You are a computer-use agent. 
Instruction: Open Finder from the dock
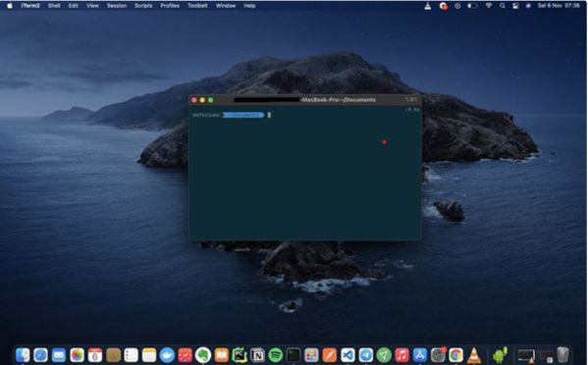23,354
